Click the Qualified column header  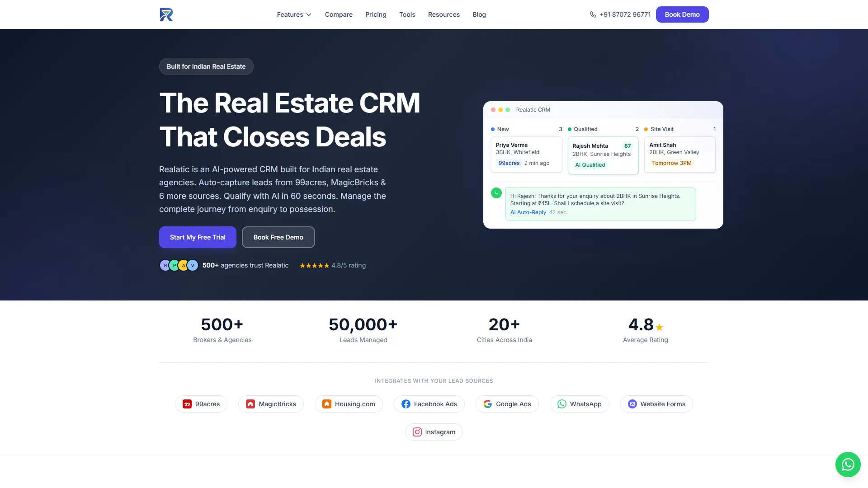(603, 129)
